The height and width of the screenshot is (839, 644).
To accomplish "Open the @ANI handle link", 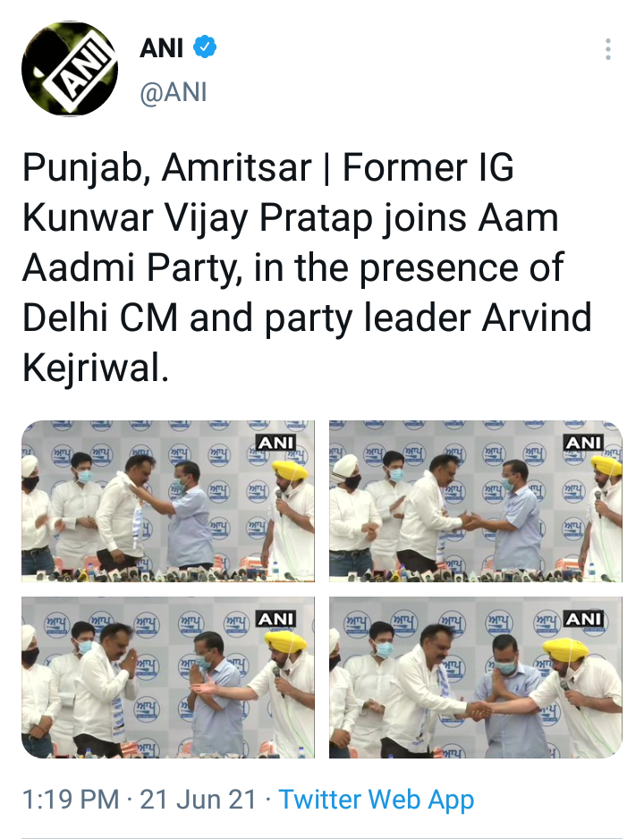I will point(174,92).
